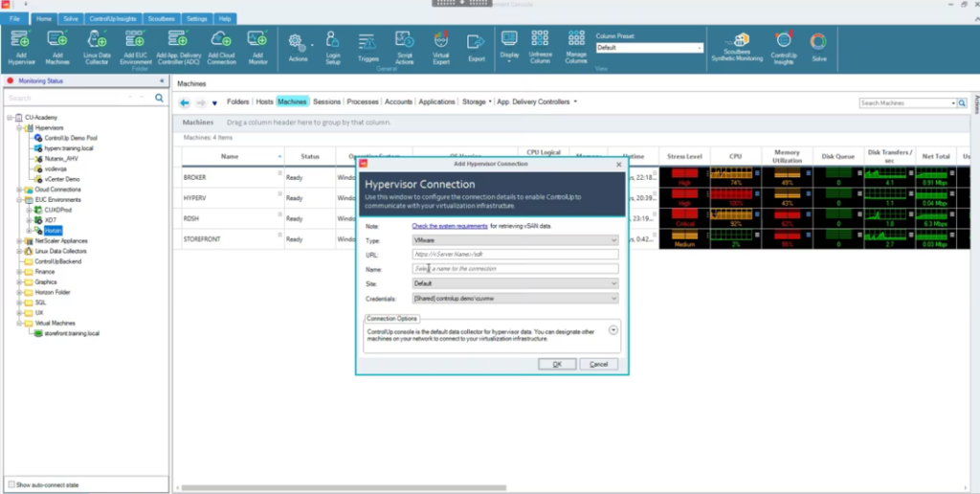Viewport: 980px width, 494px height.
Task: Select storefront.training.local in the tree
Action: pos(72,334)
